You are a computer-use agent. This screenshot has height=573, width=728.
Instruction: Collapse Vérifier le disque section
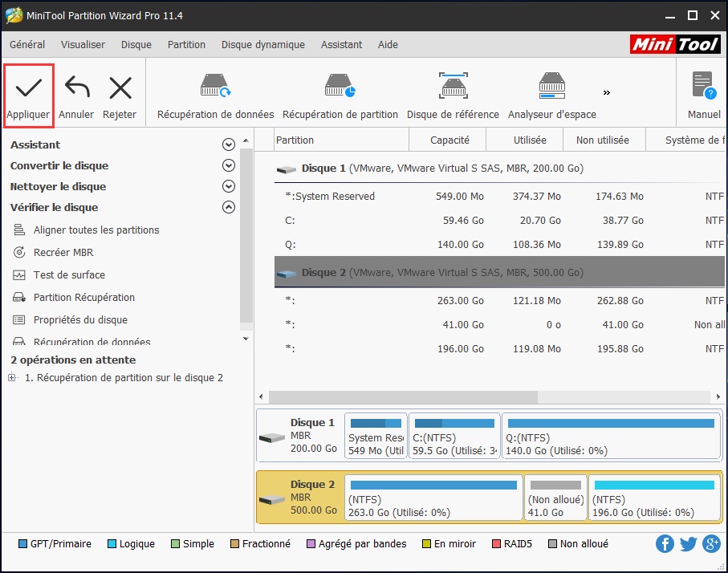[x=229, y=208]
